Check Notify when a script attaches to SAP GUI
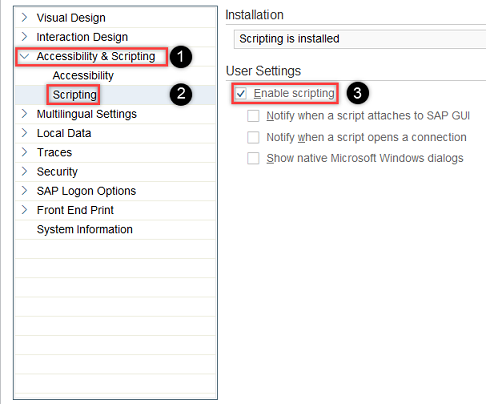The width and height of the screenshot is (486, 404). point(253,116)
